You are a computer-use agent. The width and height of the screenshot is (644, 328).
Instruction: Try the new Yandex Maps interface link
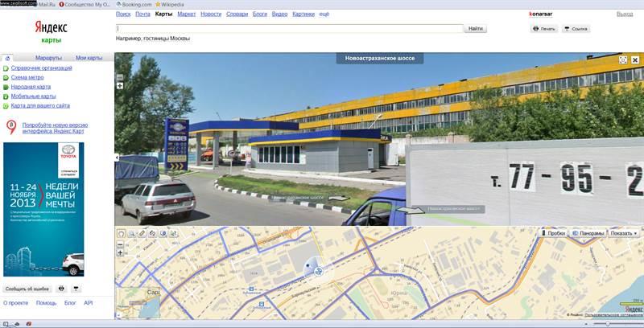tap(55, 128)
